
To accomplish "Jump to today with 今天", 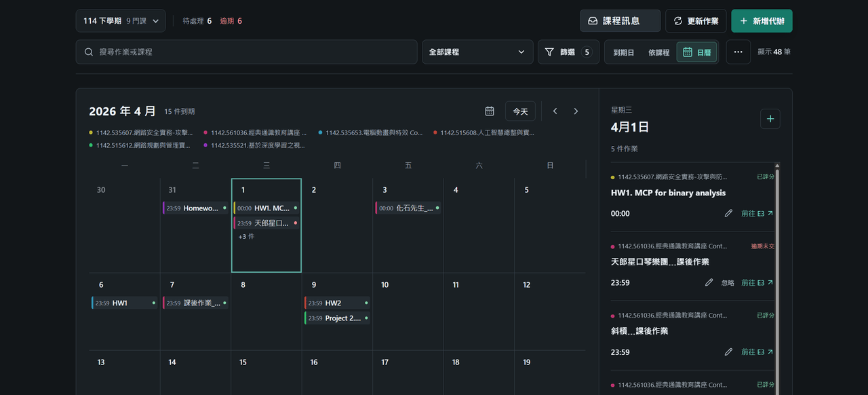I will pyautogui.click(x=520, y=111).
